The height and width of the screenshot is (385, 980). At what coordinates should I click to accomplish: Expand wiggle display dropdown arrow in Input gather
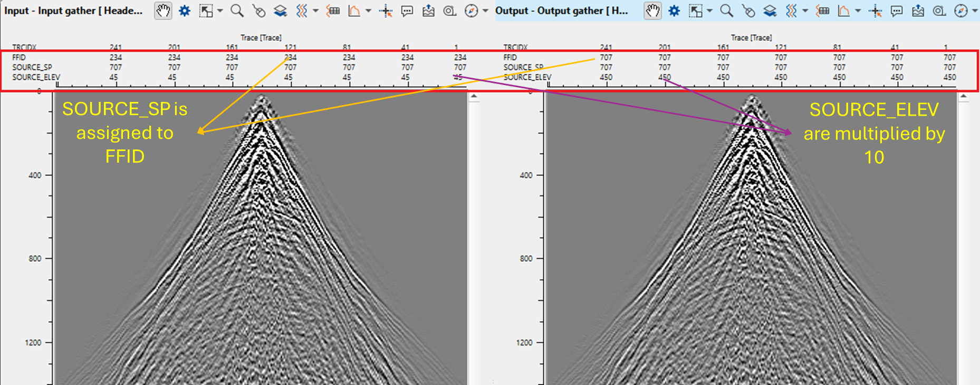click(x=315, y=11)
